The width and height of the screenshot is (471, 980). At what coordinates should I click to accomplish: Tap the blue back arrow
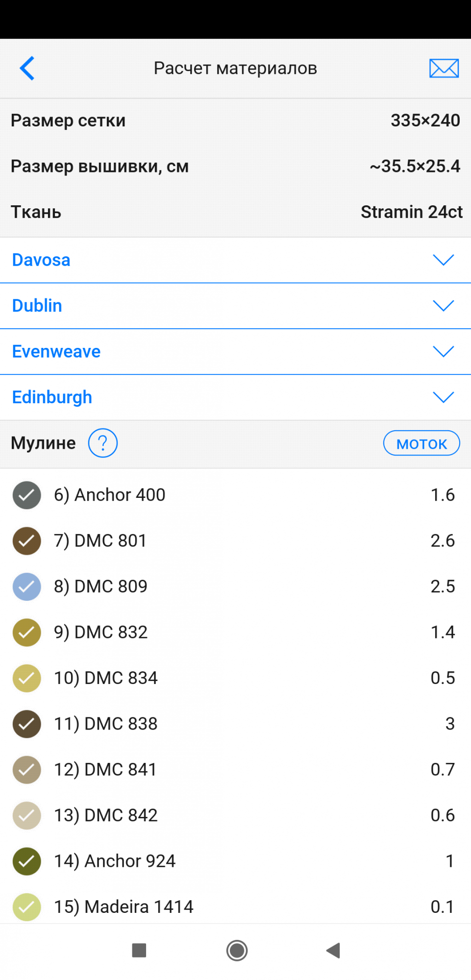click(x=27, y=68)
